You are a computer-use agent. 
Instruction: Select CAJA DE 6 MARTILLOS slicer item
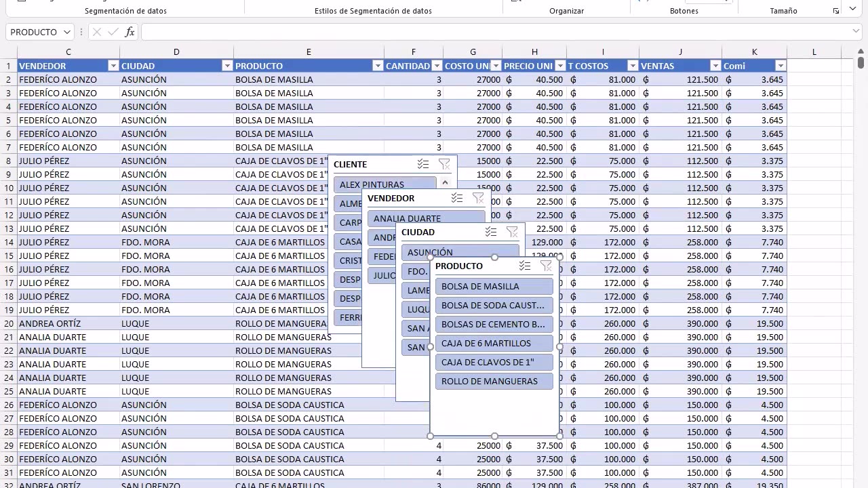pos(494,343)
